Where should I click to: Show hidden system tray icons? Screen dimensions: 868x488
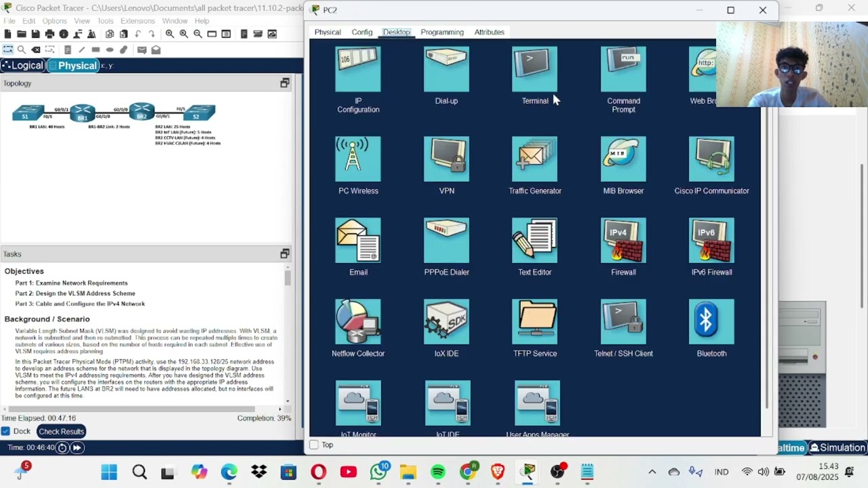[652, 472]
